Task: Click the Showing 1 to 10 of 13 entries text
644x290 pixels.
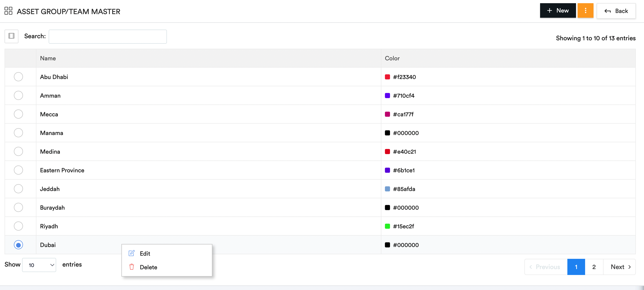Action: point(596,38)
